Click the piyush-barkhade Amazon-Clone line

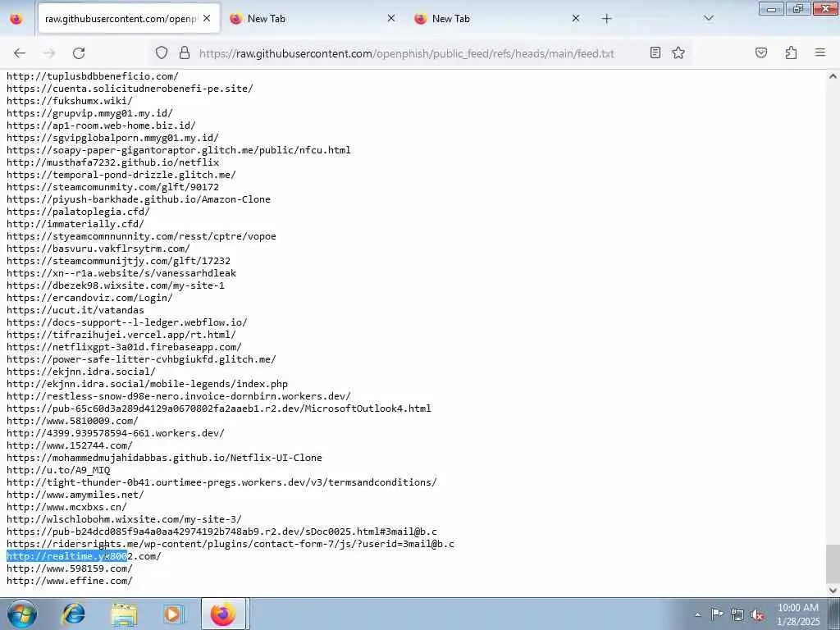pyautogui.click(x=138, y=199)
